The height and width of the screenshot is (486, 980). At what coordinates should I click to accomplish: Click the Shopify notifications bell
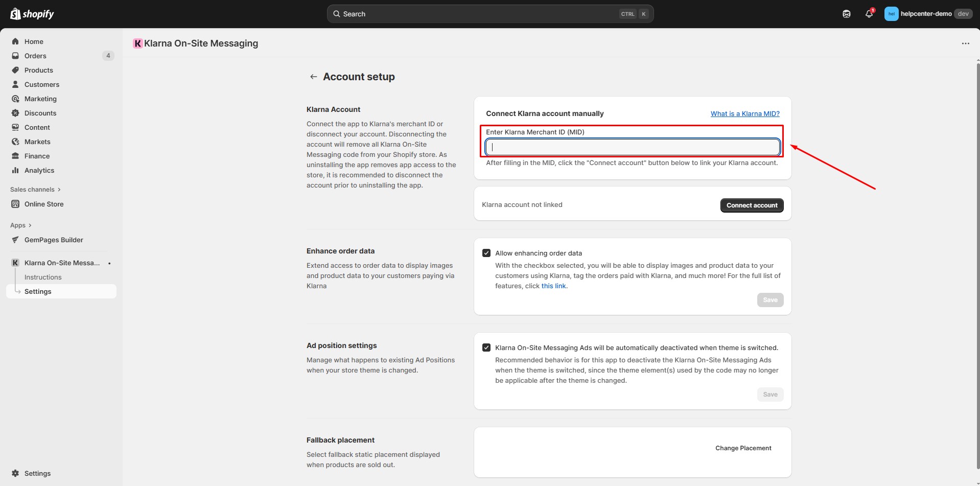click(x=869, y=14)
